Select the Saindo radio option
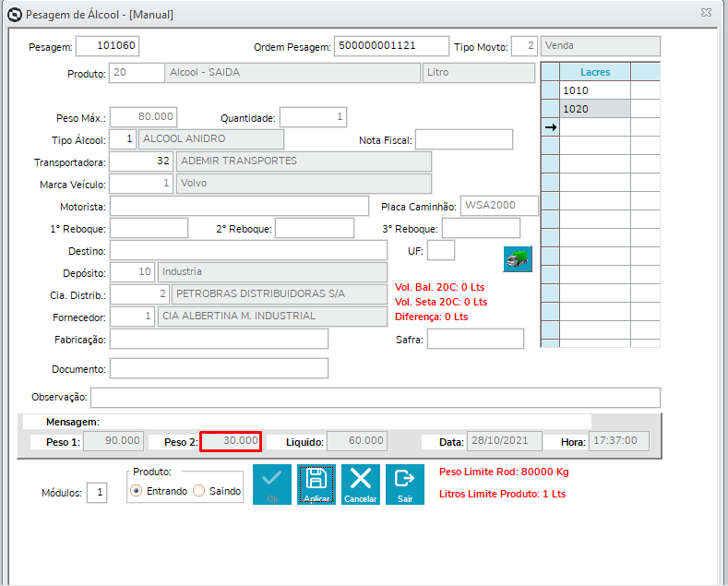 217,491
